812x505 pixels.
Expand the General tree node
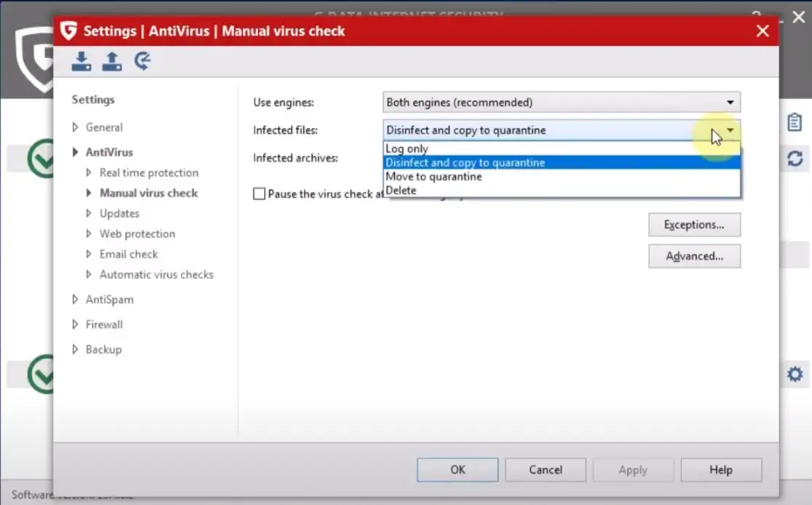click(76, 127)
